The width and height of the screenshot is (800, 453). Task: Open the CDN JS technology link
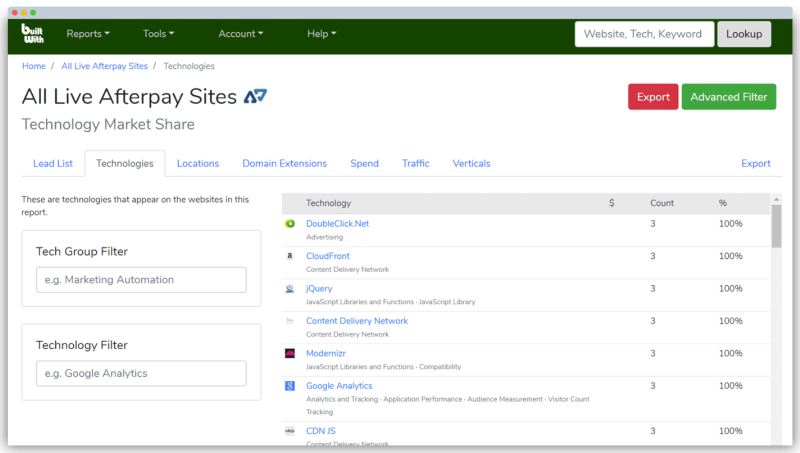pos(320,431)
